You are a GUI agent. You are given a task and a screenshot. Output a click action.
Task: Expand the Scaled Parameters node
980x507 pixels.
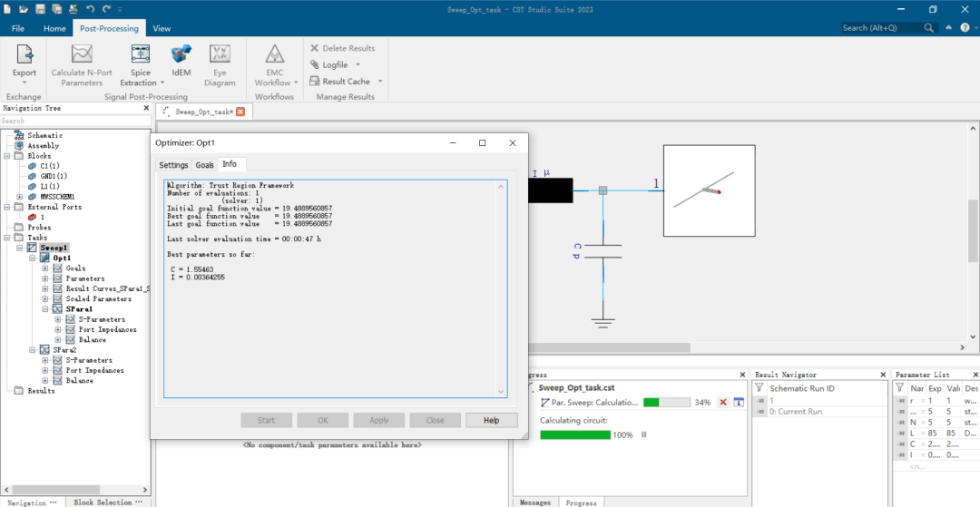point(45,299)
